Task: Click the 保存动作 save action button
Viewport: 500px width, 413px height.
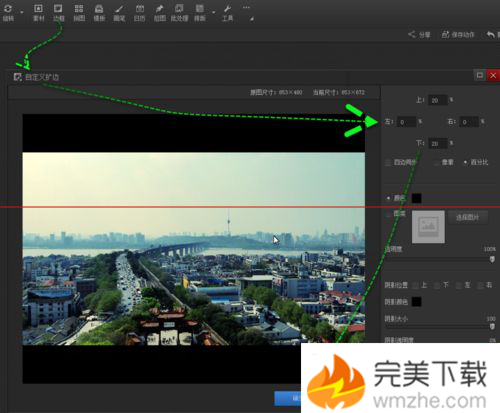Action: click(x=458, y=34)
